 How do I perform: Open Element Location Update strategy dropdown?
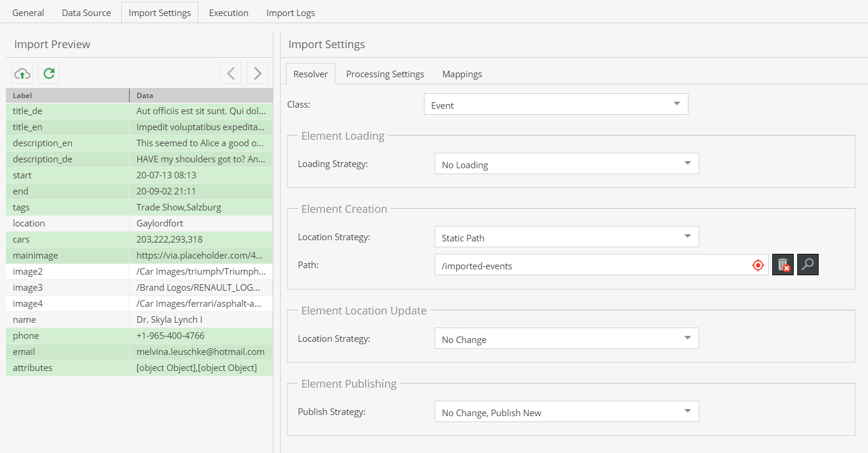[566, 339]
